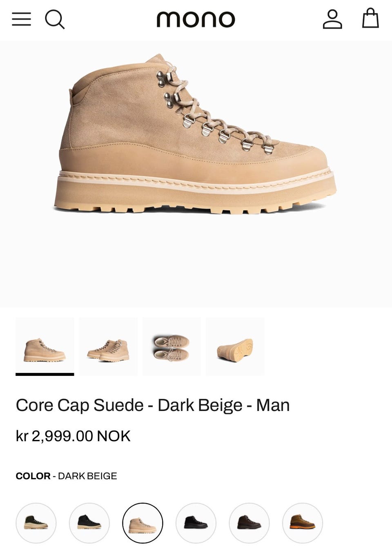Click the Core Cap Suede product title
Viewport: 392px width, 556px height.
(x=153, y=405)
